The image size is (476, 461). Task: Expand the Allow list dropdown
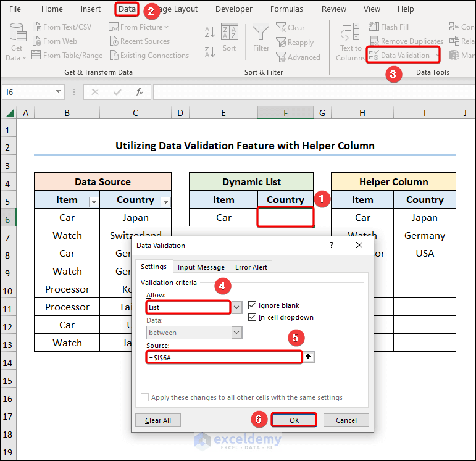pyautogui.click(x=236, y=307)
